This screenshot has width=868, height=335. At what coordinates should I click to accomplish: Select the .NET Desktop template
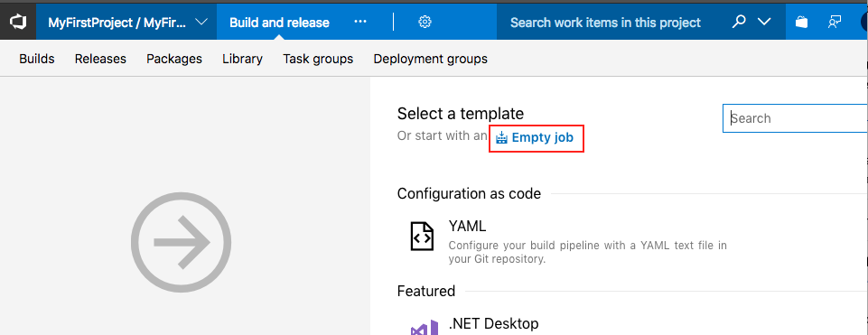point(494,323)
